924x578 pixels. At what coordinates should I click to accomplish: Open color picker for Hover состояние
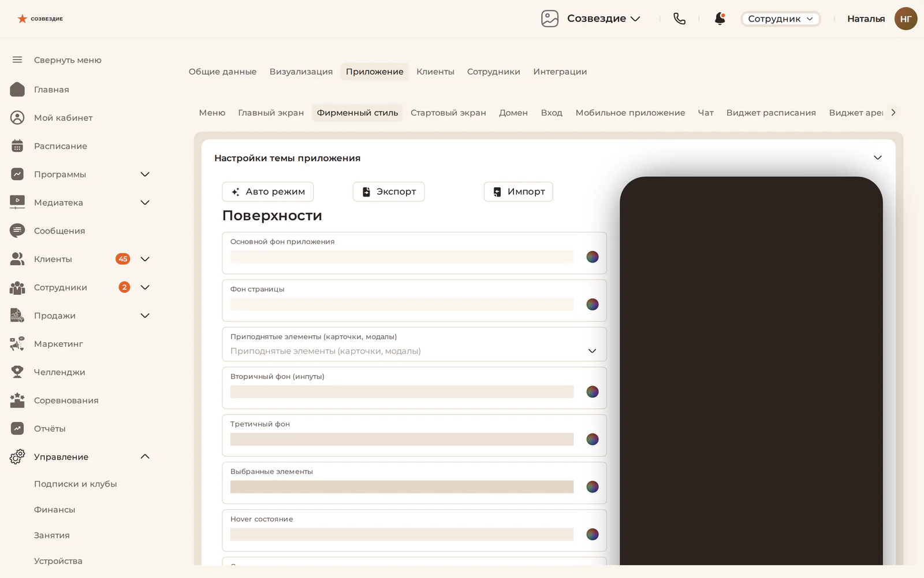coord(593,534)
